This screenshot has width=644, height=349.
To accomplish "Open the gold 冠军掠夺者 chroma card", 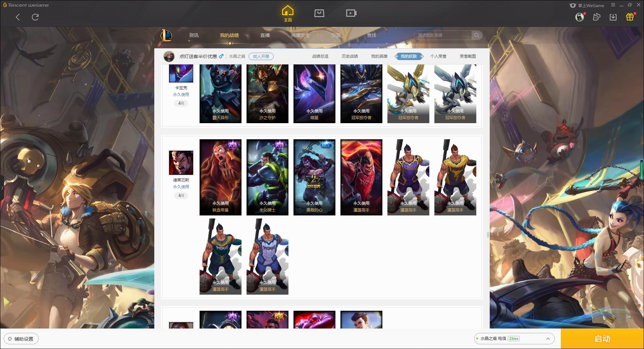I will [408, 94].
